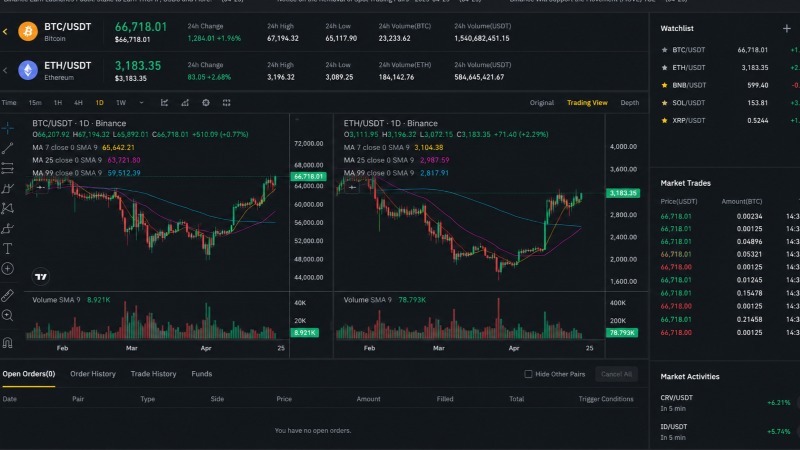800x450 pixels.
Task: Click the back chevron beside ETH/USDT
Action: pyautogui.click(x=5, y=70)
